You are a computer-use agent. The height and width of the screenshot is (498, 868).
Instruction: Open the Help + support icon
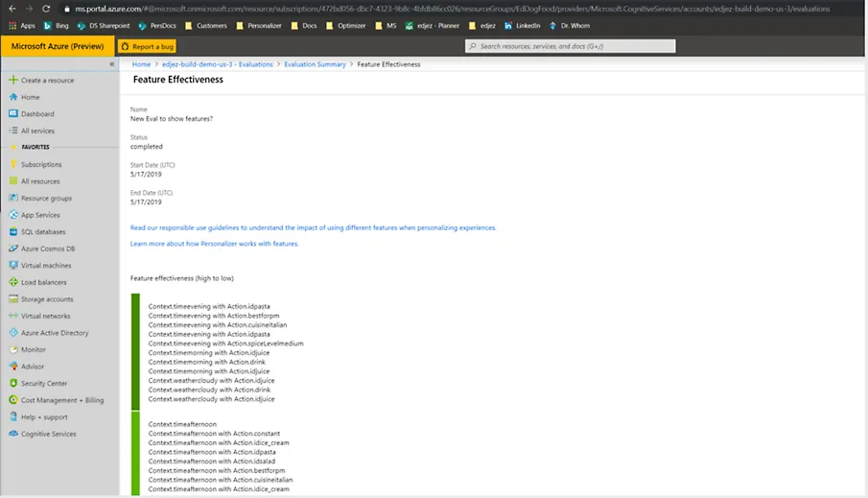tap(13, 416)
